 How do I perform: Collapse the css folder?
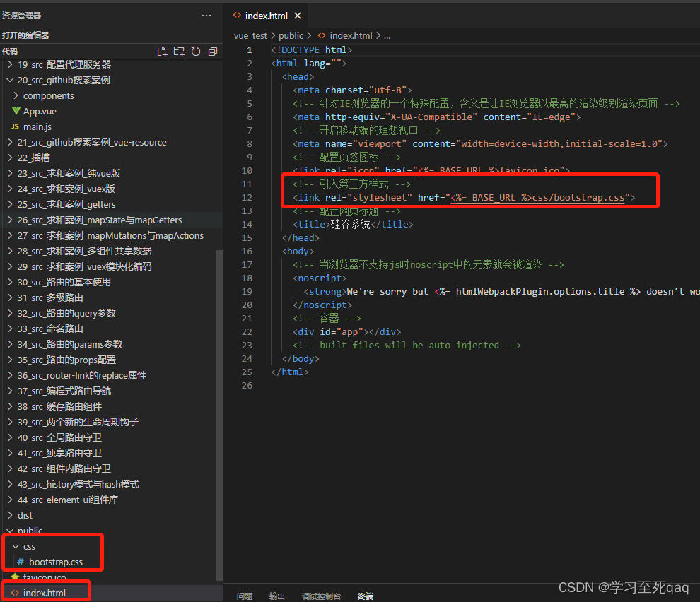coord(29,546)
